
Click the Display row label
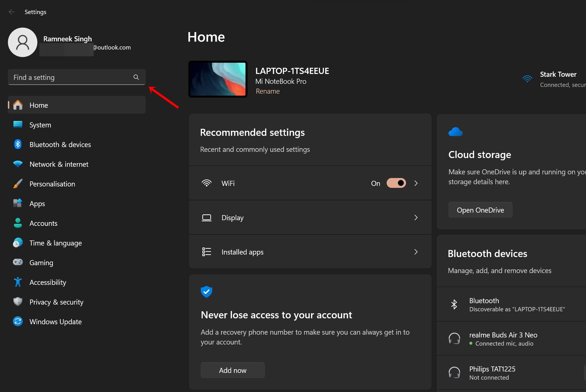pos(233,218)
